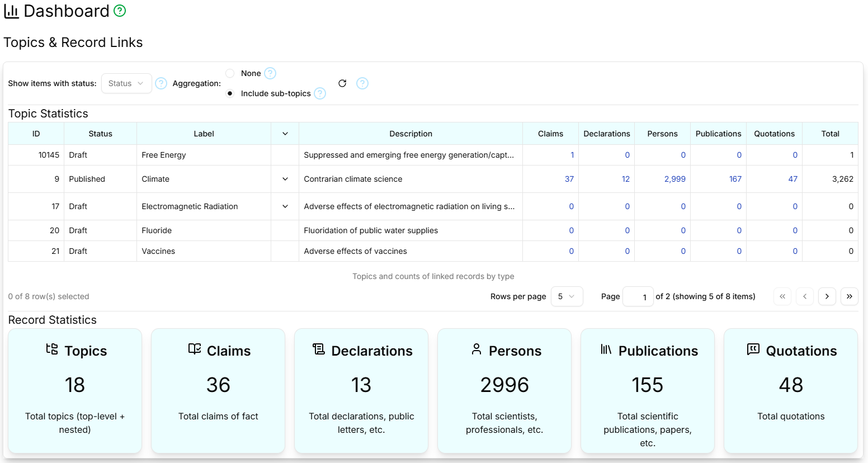Select Include sub-topics radio button
Image resolution: width=868 pixels, height=463 pixels.
[230, 93]
